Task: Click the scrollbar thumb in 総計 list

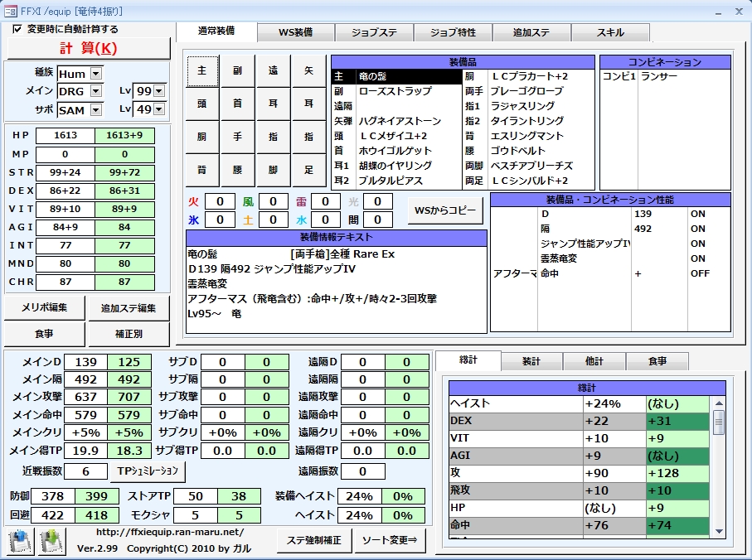Action: pyautogui.click(x=719, y=422)
